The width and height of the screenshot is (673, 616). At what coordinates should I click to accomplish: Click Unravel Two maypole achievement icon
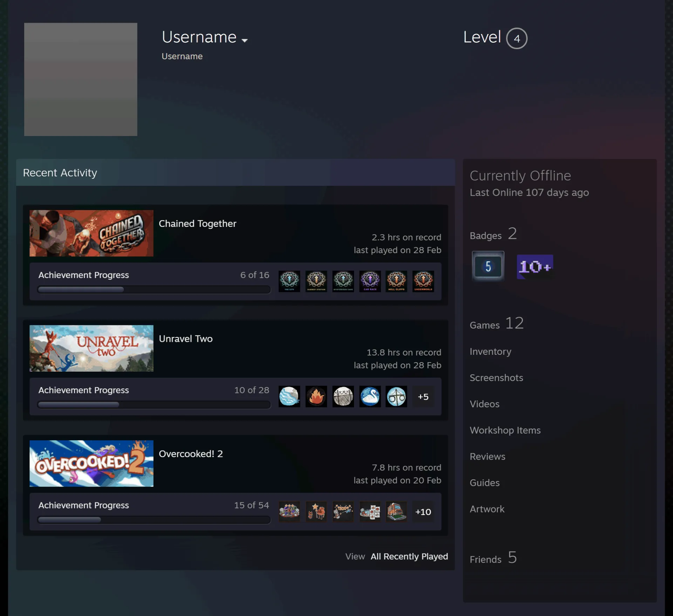pyautogui.click(x=396, y=397)
